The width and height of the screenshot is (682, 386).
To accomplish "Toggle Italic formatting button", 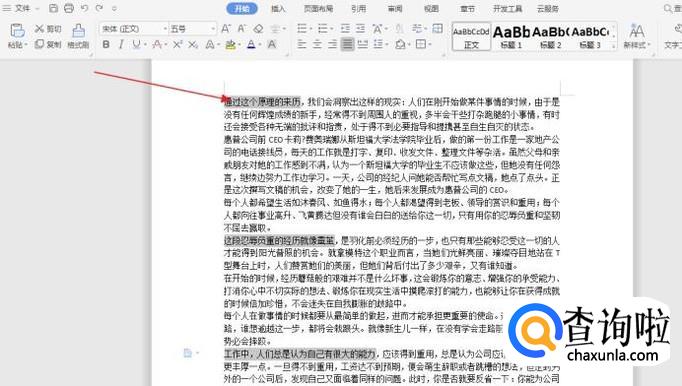I will pyautogui.click(x=121, y=44).
